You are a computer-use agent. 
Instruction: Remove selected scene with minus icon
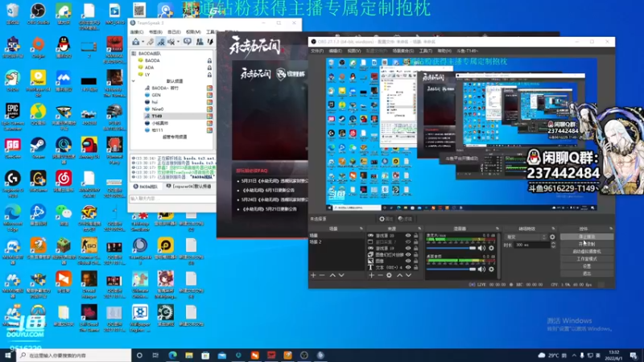point(322,275)
